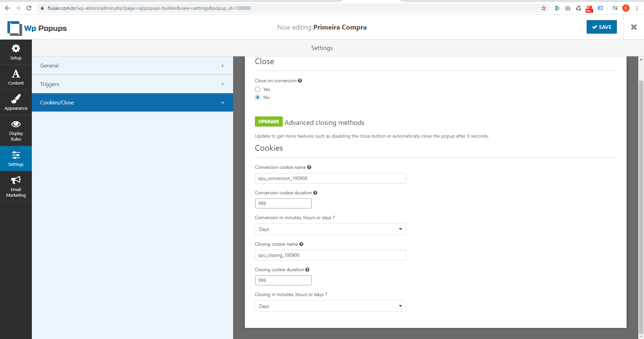Open the Appearance brush icon panel

tap(16, 102)
